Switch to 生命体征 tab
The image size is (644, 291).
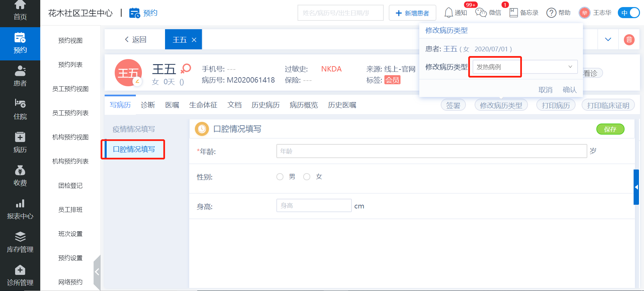pyautogui.click(x=203, y=105)
